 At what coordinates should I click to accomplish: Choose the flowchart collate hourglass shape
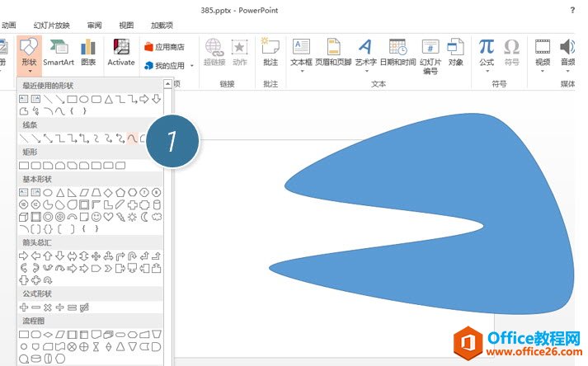pyautogui.click(x=96, y=347)
